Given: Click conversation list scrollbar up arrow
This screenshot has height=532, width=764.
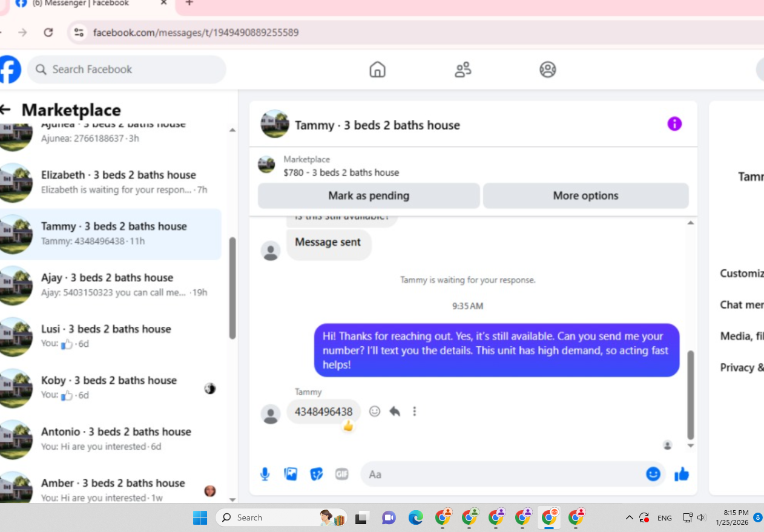Looking at the screenshot, I should click(232, 130).
